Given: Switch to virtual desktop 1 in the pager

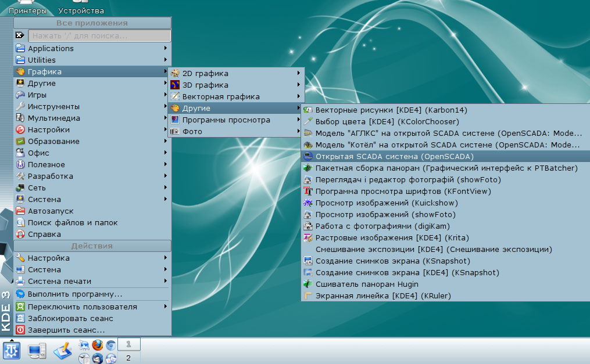Looking at the screenshot, I should tap(128, 344).
